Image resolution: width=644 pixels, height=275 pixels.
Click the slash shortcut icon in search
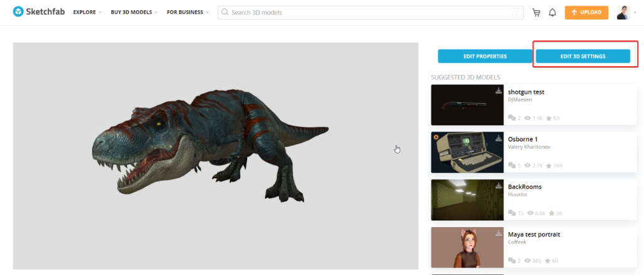(x=517, y=13)
